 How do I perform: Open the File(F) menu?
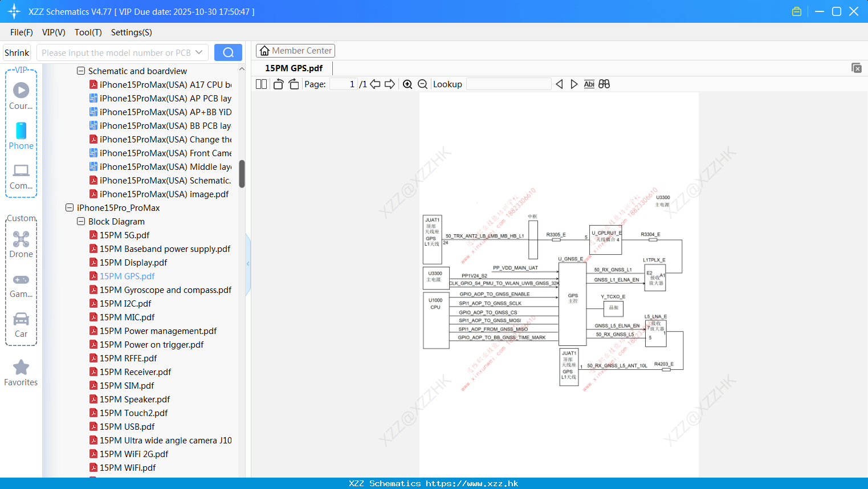pos(21,32)
